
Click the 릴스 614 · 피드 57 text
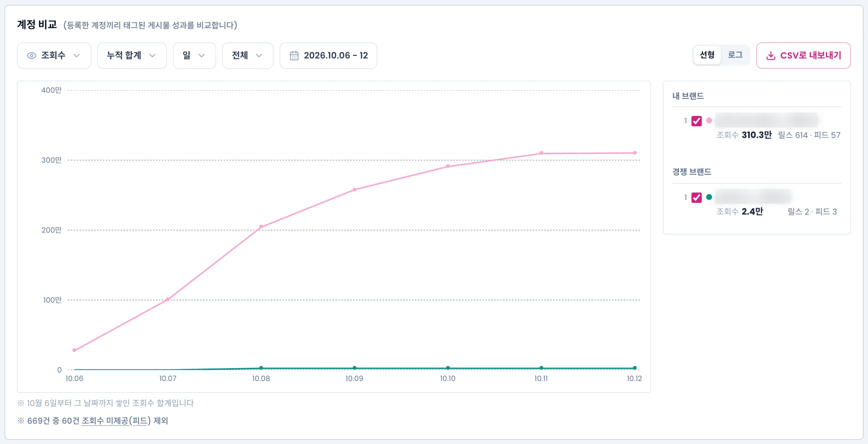[809, 135]
